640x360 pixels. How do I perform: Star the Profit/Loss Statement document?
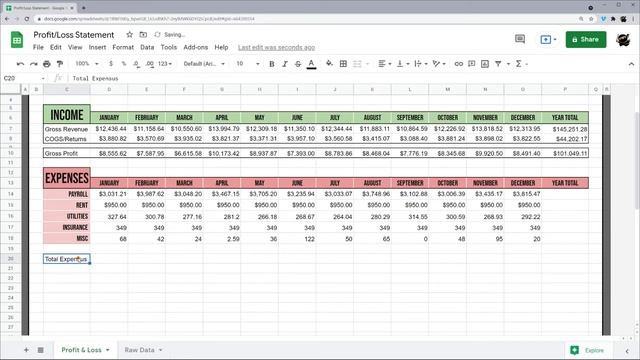(129, 35)
